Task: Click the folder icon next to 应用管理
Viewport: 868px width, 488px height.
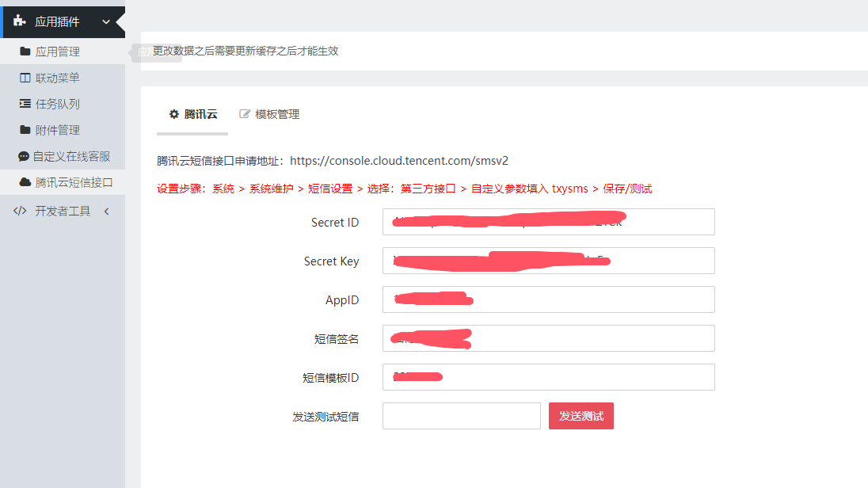Action: [x=25, y=51]
